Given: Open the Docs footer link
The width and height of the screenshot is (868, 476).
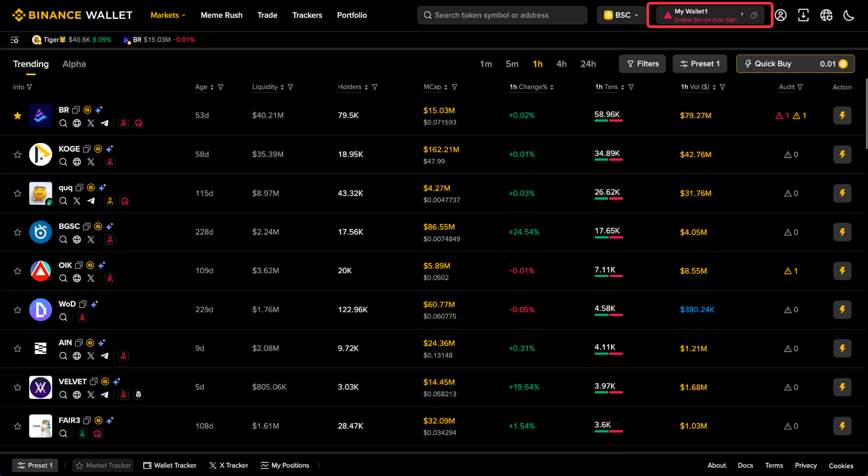Looking at the screenshot, I should point(745,466).
